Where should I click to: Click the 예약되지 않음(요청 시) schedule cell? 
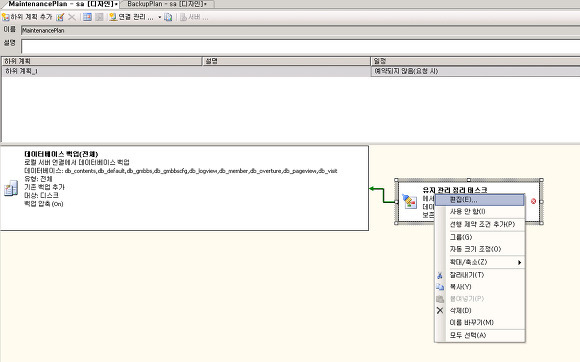click(475, 71)
